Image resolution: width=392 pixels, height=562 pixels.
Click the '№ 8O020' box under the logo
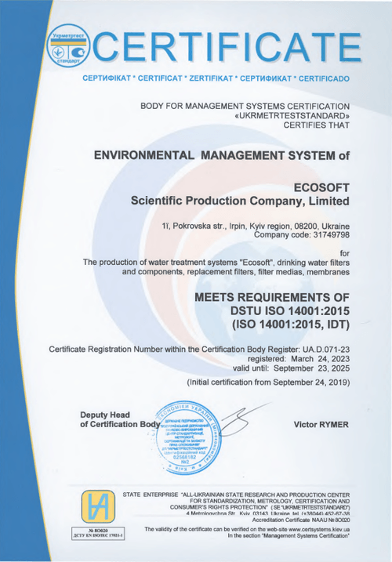[98, 533]
